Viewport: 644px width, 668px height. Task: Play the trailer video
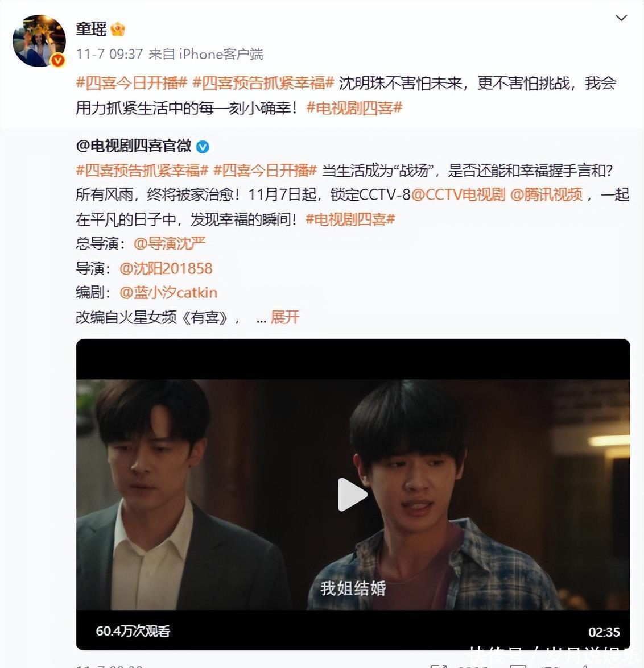click(x=353, y=494)
